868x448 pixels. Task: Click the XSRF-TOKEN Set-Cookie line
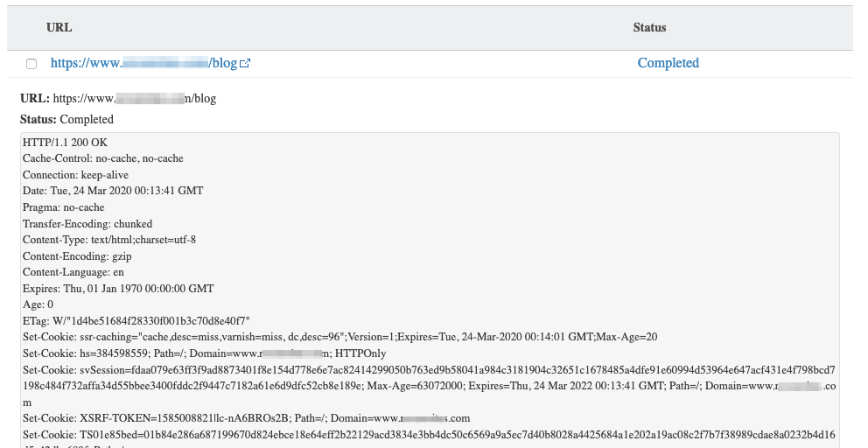point(246,418)
